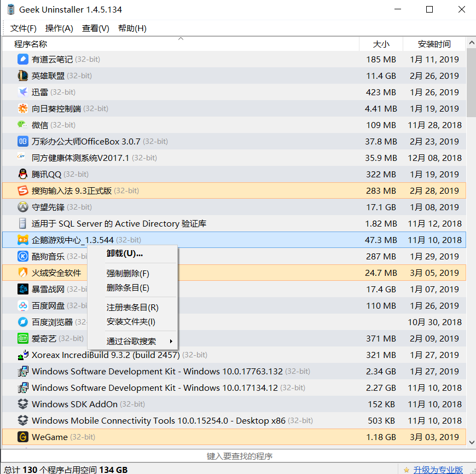Click the 有道云笔记 app icon
The image size is (476, 474).
pyautogui.click(x=23, y=59)
